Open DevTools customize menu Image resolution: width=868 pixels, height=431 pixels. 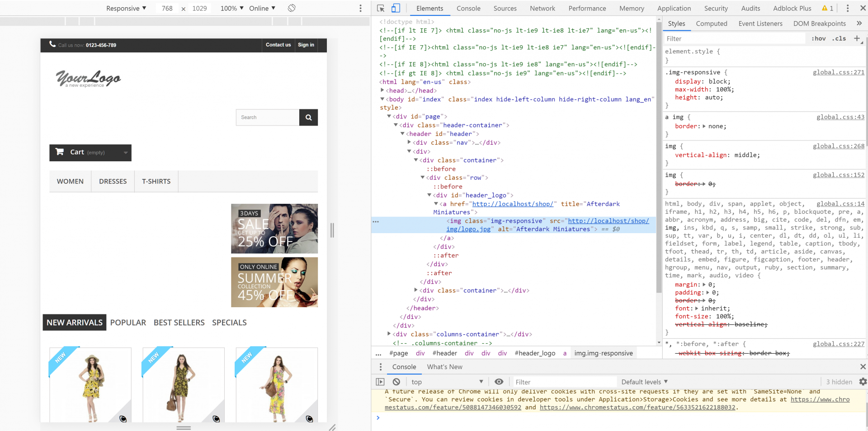pyautogui.click(x=848, y=8)
